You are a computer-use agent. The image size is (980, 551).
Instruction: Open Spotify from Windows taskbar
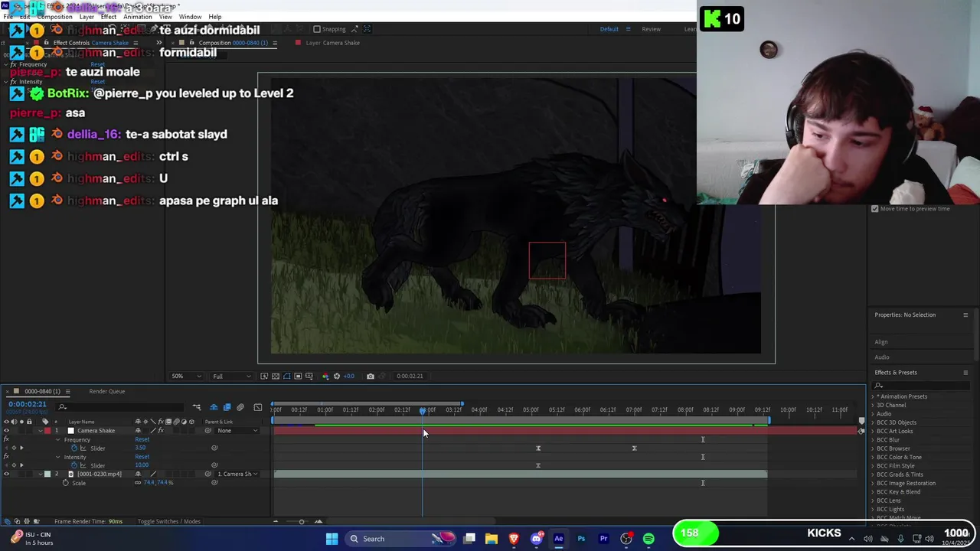point(648,539)
